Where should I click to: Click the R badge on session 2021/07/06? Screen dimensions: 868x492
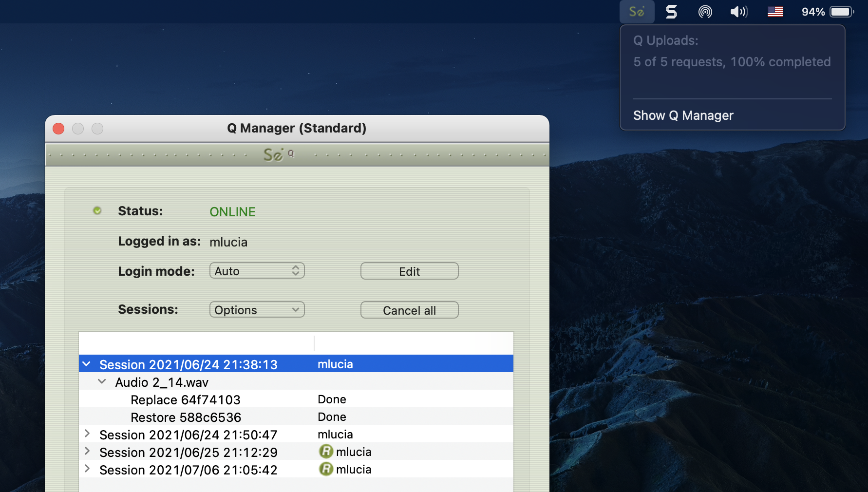pyautogui.click(x=326, y=469)
